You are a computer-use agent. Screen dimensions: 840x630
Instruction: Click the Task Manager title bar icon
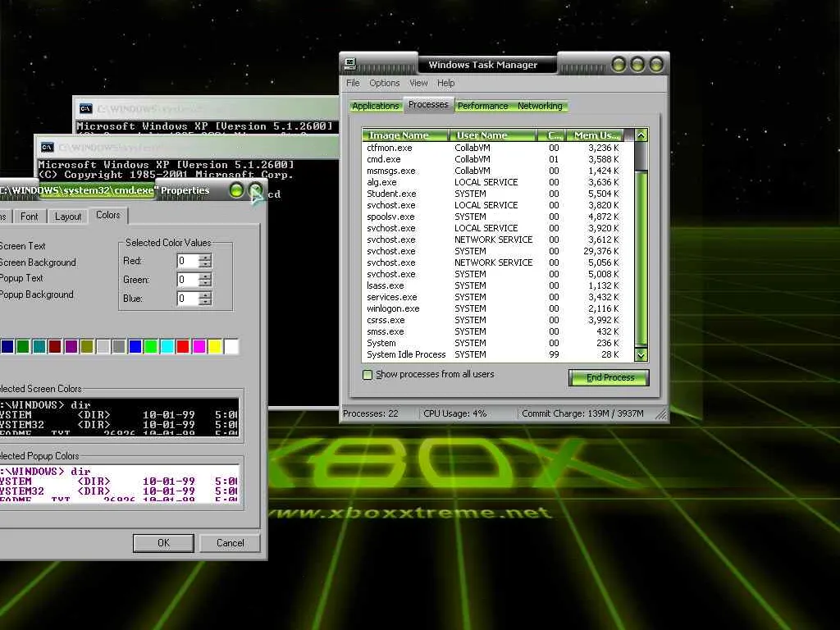pos(349,64)
